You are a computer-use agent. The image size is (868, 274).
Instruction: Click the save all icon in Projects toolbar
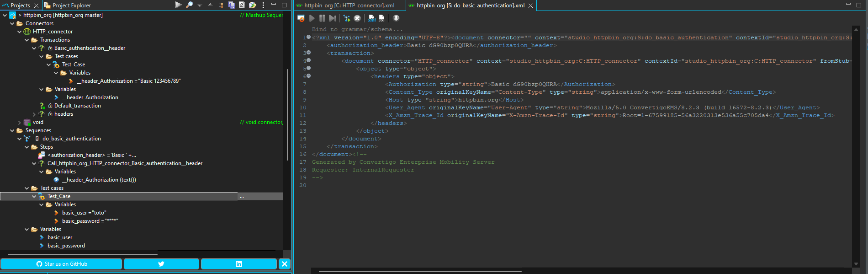coord(232,5)
